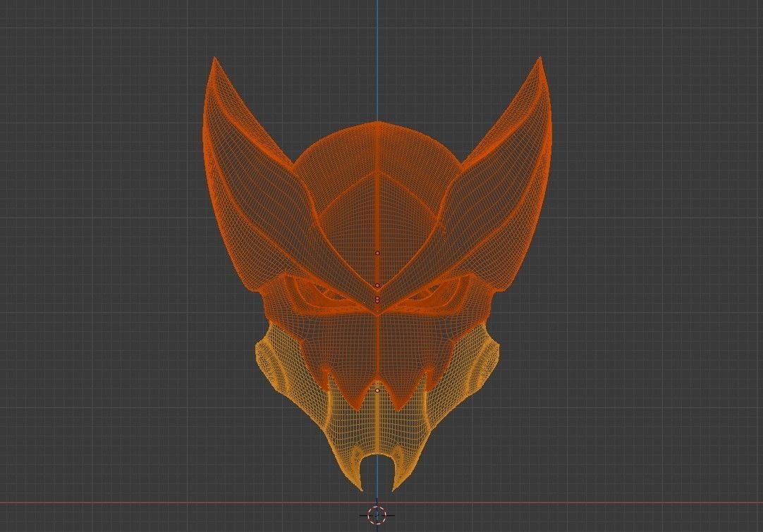Click the origin dot between the jaw fangs
Screen dimensions: 763x532
point(377,390)
